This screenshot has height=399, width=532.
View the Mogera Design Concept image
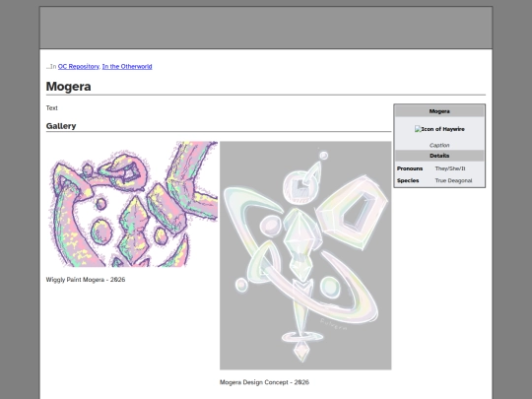coord(305,255)
